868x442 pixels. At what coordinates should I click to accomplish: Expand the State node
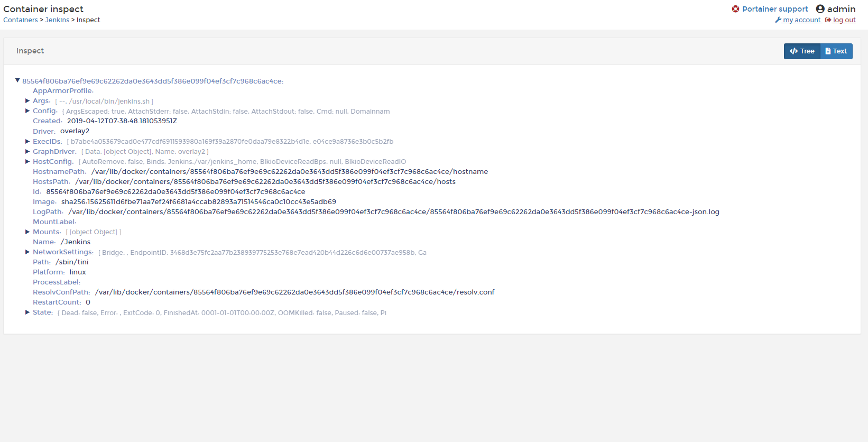pyautogui.click(x=27, y=312)
